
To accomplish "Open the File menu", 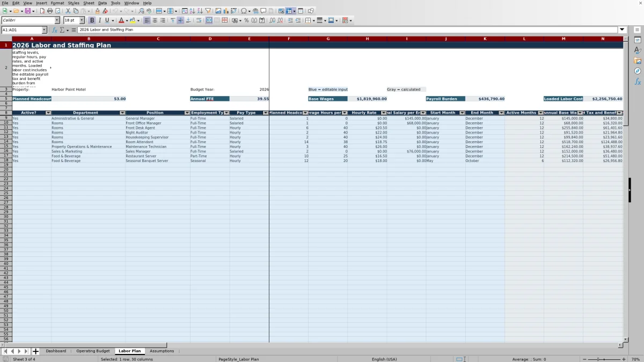I will click(5, 3).
